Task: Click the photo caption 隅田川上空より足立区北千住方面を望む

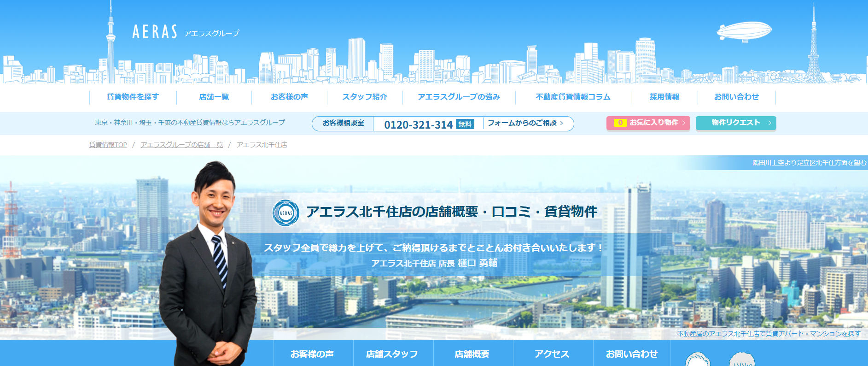Action: [x=810, y=163]
